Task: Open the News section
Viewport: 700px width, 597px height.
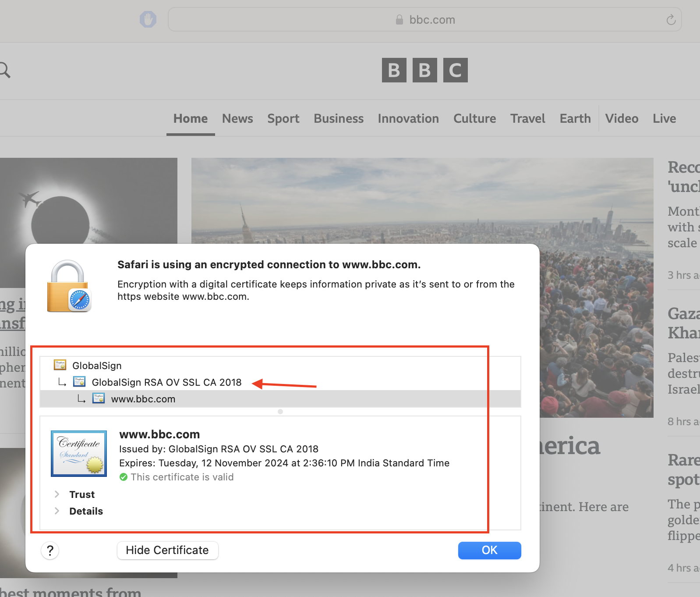Action: tap(237, 119)
